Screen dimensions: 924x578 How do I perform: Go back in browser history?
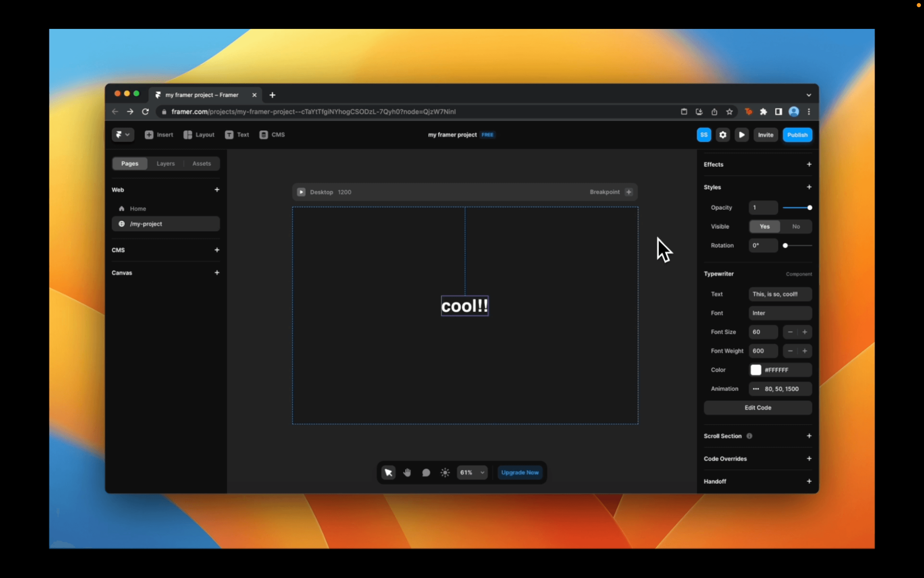(115, 112)
